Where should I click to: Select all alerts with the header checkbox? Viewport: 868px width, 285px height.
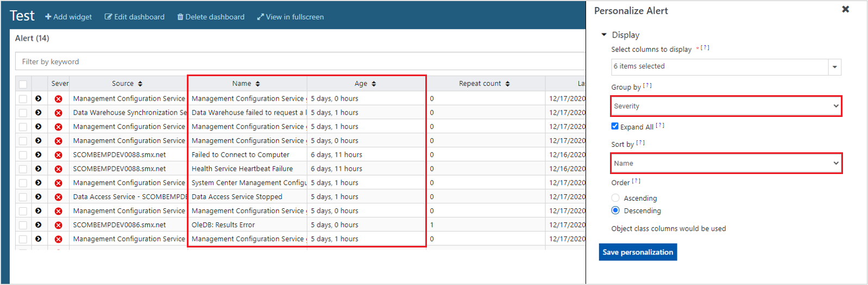point(23,84)
